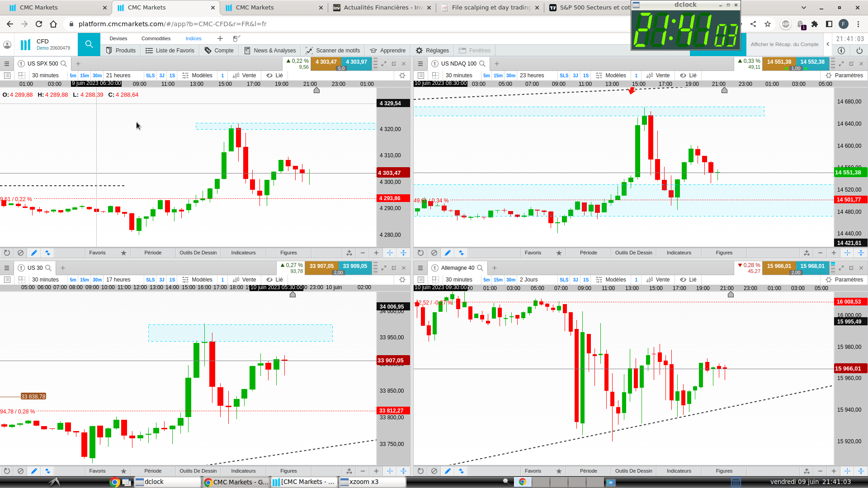Toggle Lié linking on US NDAQ 100 chart
This screenshot has height=488, width=868.
tap(688, 75)
